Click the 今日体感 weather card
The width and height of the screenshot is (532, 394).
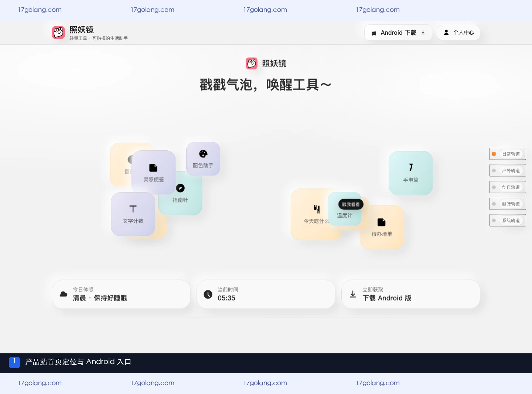click(x=121, y=294)
